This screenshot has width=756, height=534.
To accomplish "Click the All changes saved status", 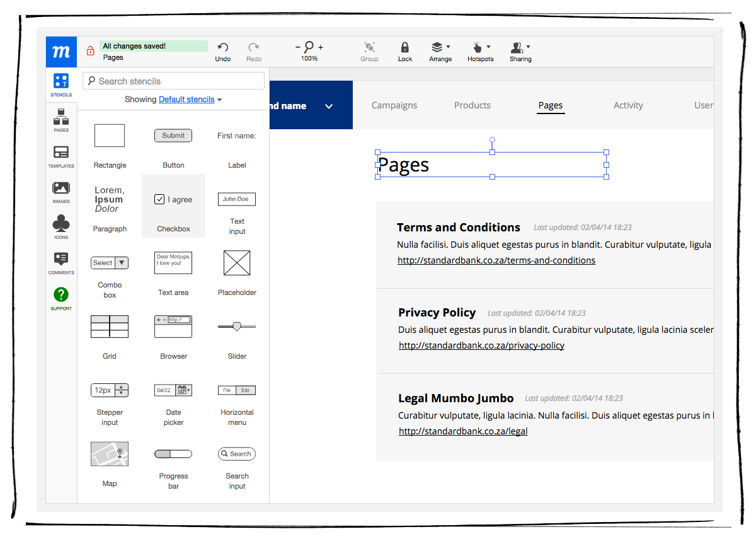I will point(154,46).
